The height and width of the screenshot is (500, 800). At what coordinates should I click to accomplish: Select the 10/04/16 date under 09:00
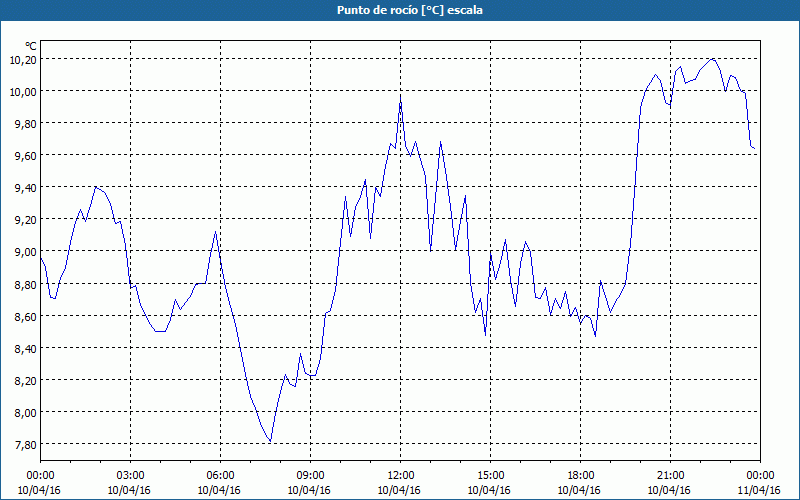coord(309,490)
